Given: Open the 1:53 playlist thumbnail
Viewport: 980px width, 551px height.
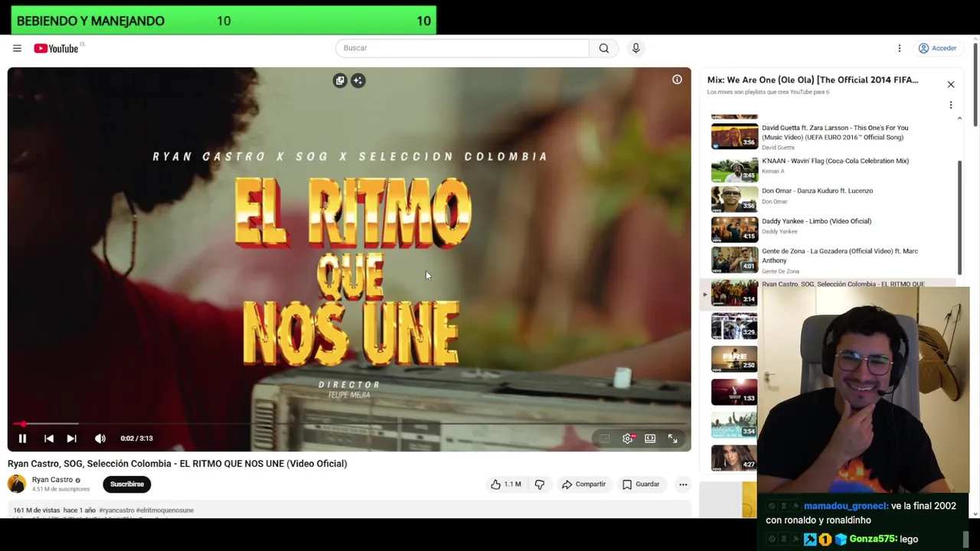Looking at the screenshot, I should tap(734, 391).
